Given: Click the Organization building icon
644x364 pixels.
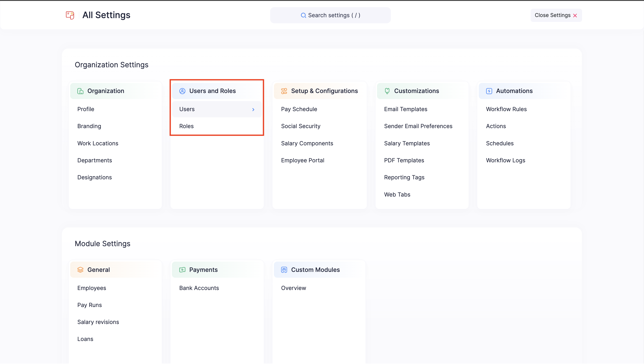Looking at the screenshot, I should coord(80,91).
